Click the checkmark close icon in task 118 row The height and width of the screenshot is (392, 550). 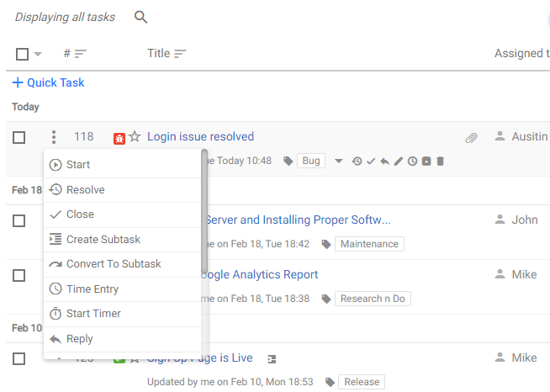point(371,161)
